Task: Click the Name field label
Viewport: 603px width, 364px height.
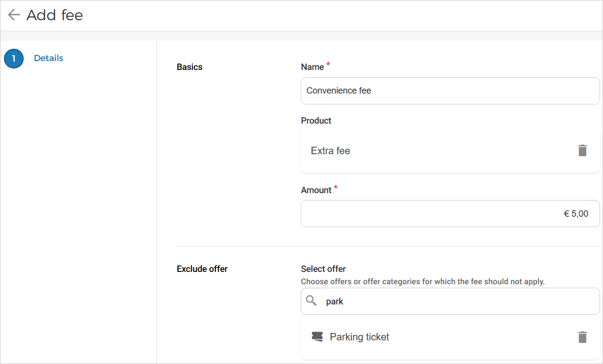Action: tap(313, 67)
